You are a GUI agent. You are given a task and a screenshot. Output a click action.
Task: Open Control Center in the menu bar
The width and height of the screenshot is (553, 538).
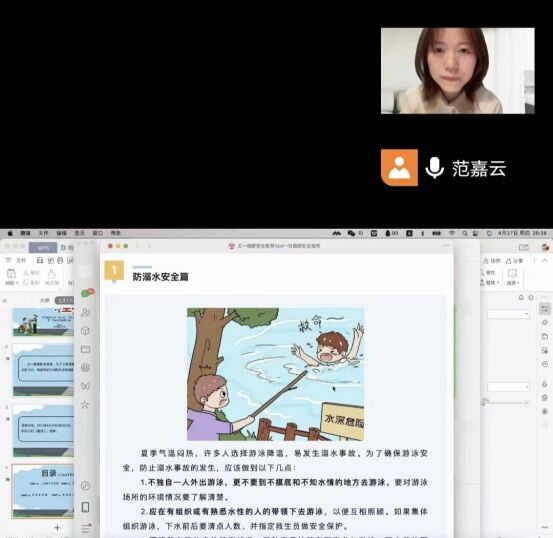point(475,233)
